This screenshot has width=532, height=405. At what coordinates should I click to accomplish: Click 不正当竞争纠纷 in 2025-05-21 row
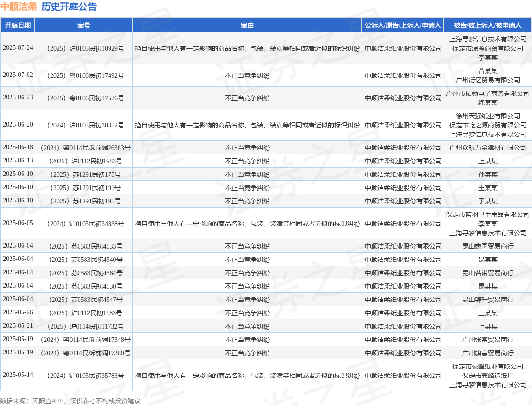(x=247, y=326)
